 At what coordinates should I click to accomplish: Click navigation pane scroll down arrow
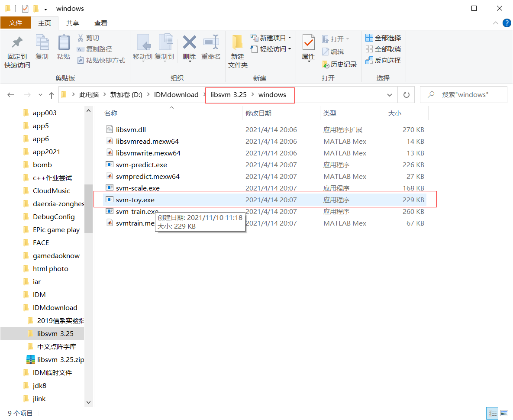click(x=88, y=402)
